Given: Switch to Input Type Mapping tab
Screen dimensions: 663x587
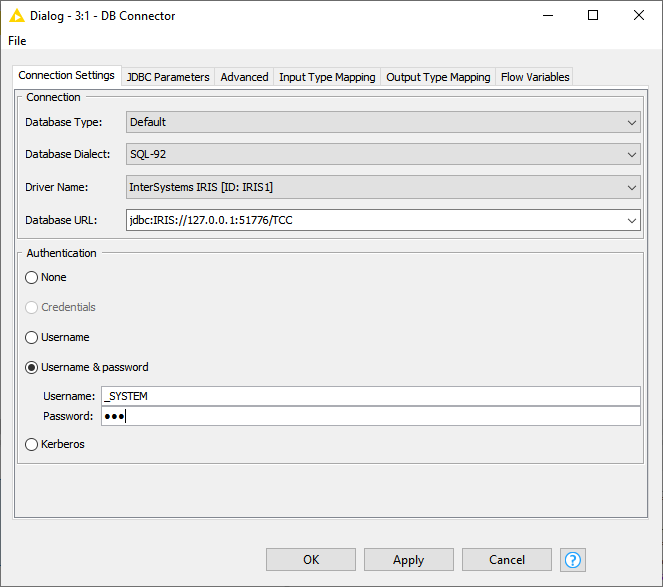Looking at the screenshot, I should click(x=327, y=77).
